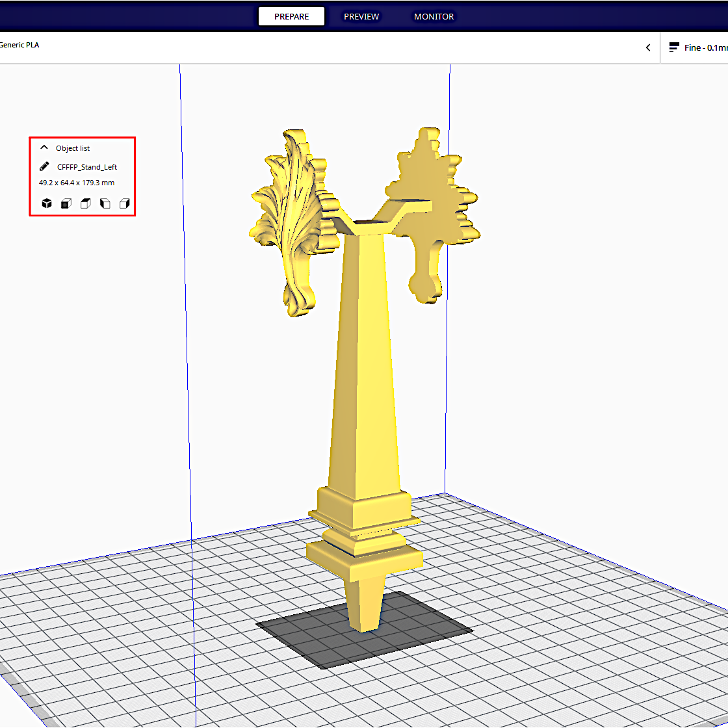Switch to the MONITOR tab

(434, 16)
